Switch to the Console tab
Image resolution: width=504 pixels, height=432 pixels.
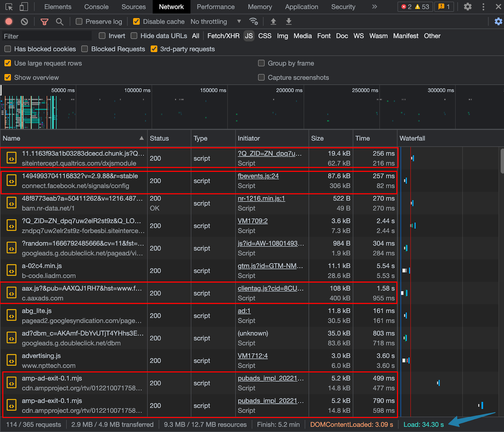(96, 7)
